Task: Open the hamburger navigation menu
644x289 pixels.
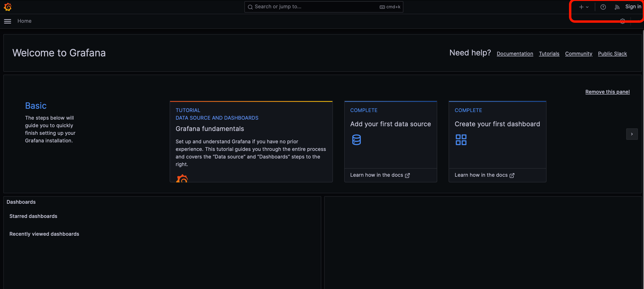Action: 7,21
